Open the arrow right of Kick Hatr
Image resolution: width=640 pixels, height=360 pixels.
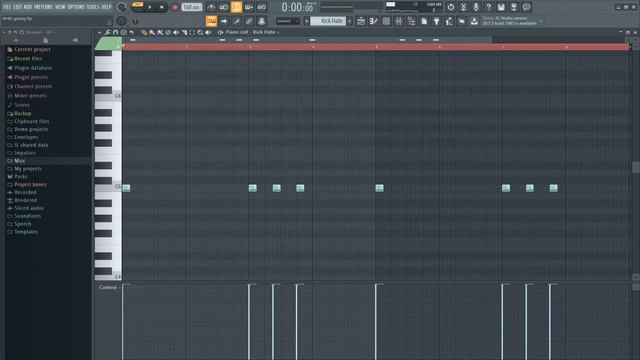point(350,21)
